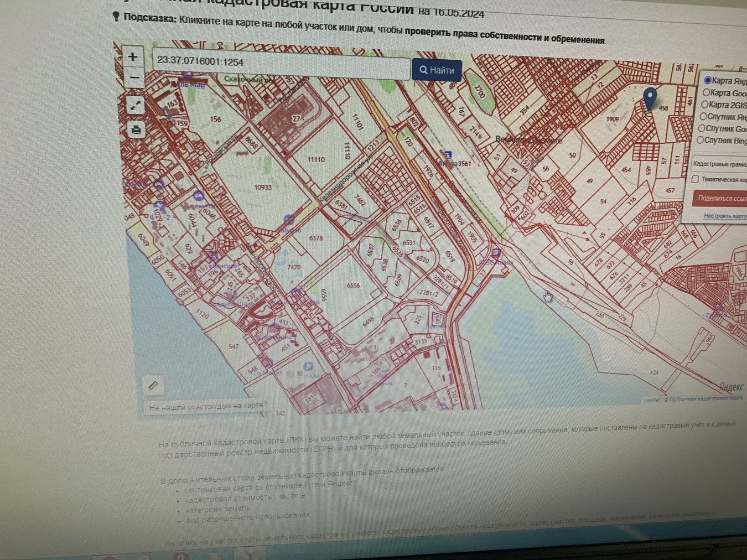Zoom in with the plus button
Image resolution: width=747 pixels, height=560 pixels.
coord(133,56)
